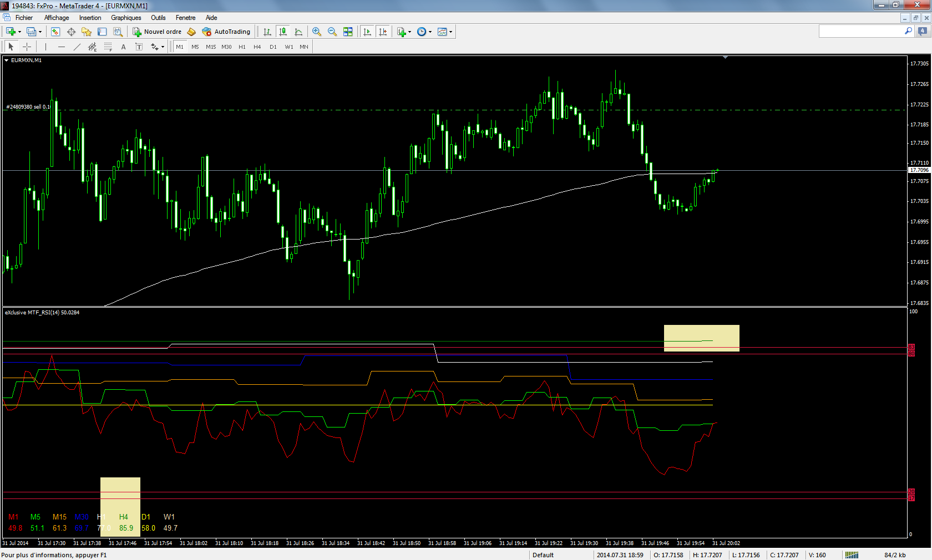Toggle chart auto scroll

click(x=367, y=32)
